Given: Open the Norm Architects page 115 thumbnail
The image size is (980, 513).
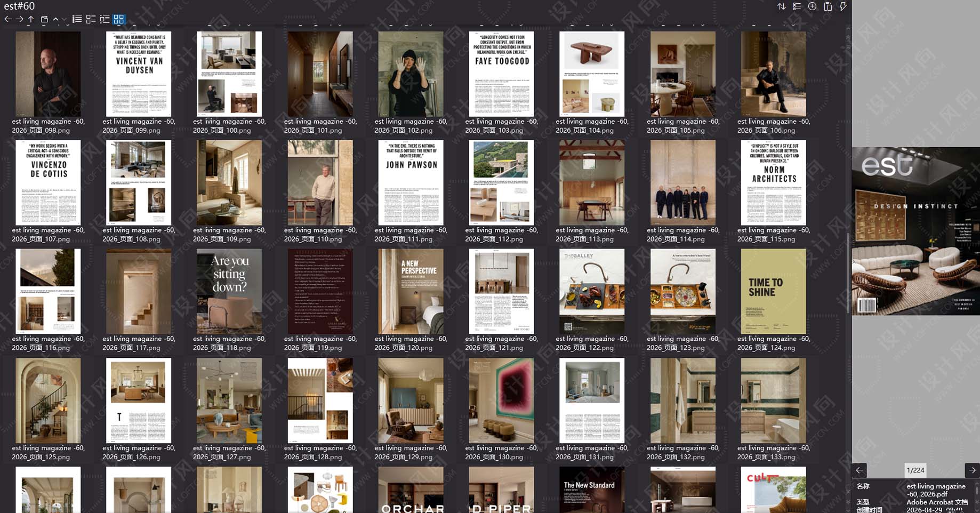Looking at the screenshot, I should (773, 182).
